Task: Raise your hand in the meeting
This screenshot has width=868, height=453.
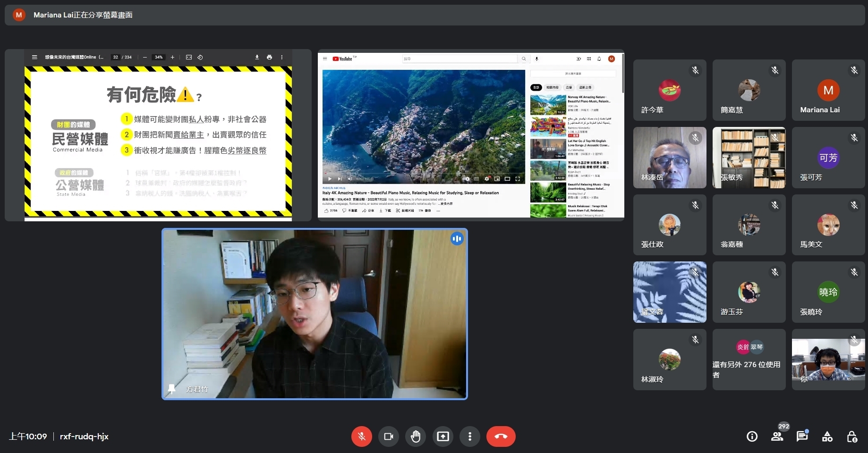Action: click(416, 436)
